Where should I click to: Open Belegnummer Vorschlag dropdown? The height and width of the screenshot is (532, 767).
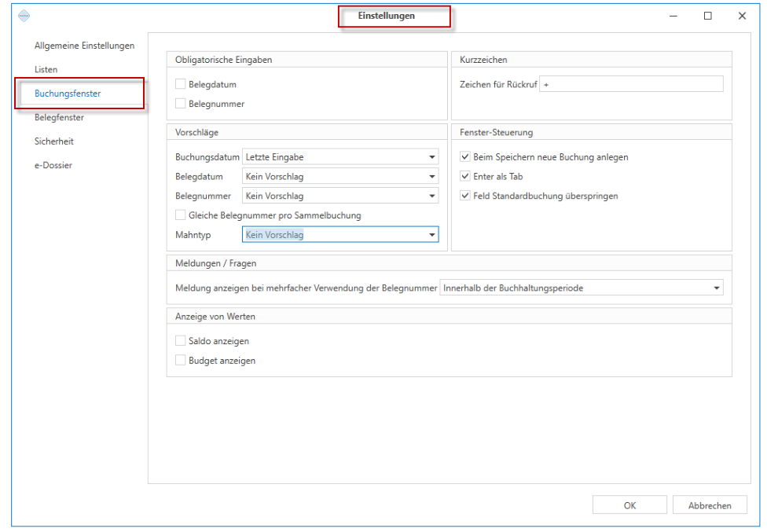pyautogui.click(x=340, y=196)
